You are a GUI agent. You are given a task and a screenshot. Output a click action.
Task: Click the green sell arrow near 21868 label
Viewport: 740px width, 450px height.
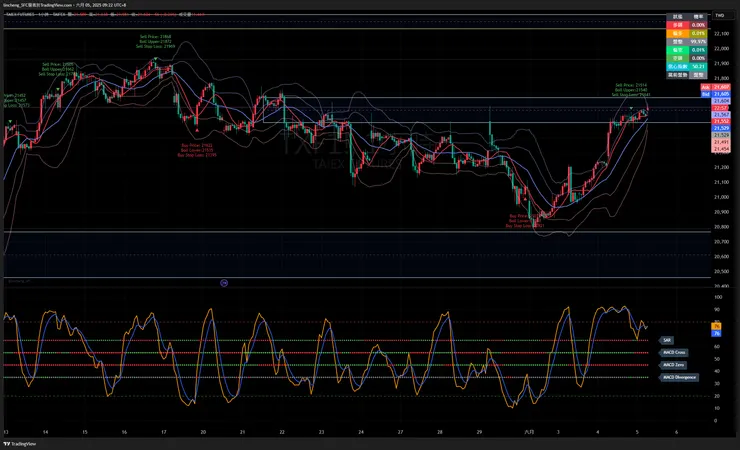(156, 59)
